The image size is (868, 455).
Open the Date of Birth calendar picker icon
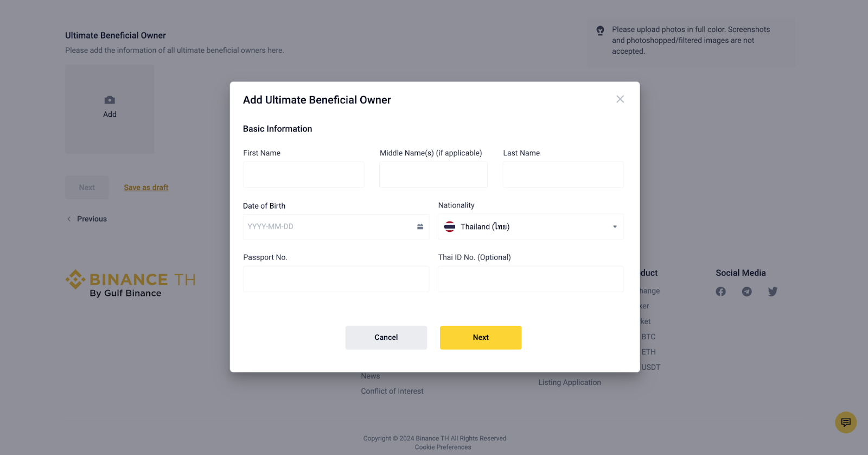420,227
